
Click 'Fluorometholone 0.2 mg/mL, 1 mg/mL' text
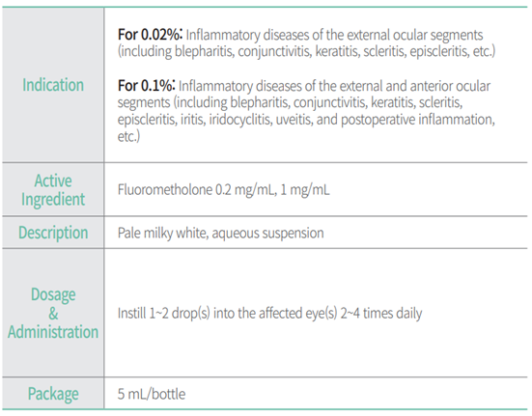pos(223,189)
